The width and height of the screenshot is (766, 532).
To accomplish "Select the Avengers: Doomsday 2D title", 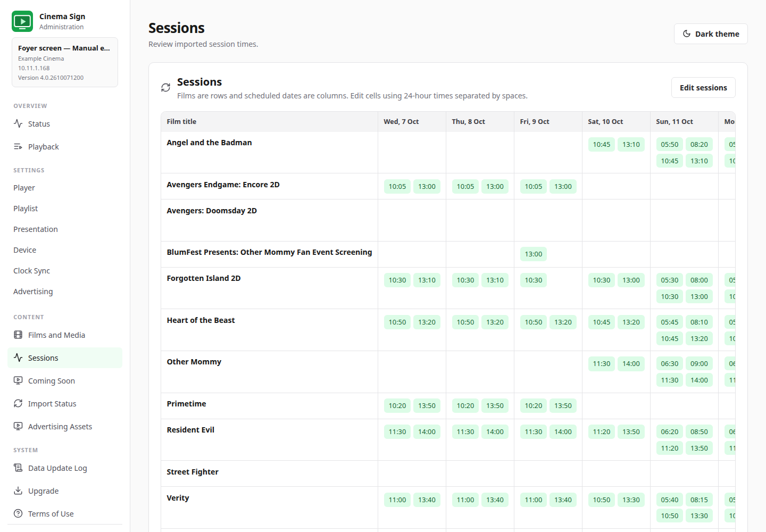I will (x=212, y=211).
